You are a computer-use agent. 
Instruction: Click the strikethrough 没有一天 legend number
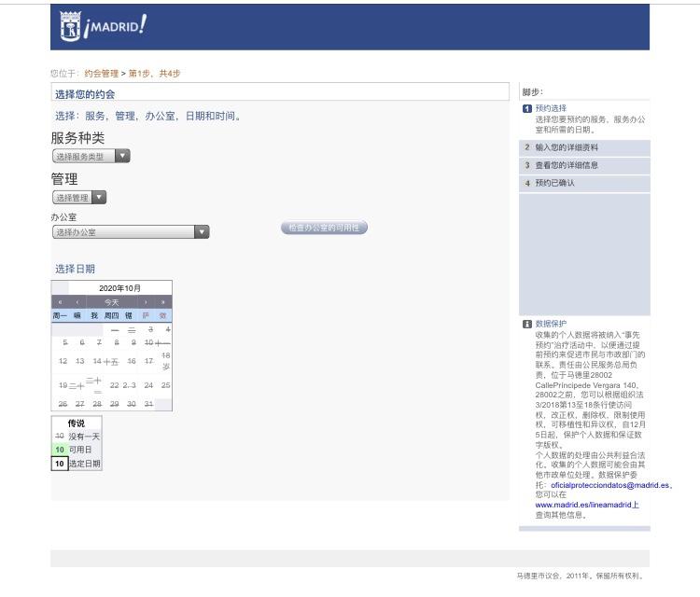pos(60,436)
